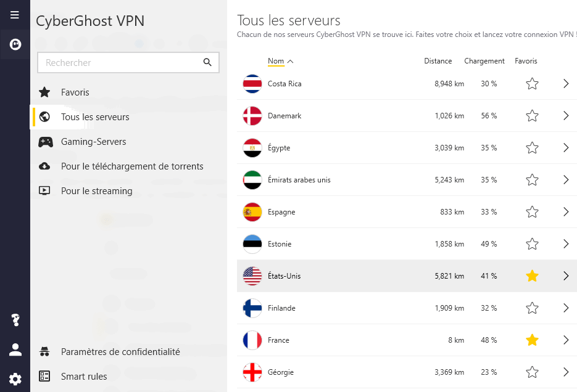The width and height of the screenshot is (577, 392).
Task: Click the Rechercher search field
Action: click(x=120, y=62)
